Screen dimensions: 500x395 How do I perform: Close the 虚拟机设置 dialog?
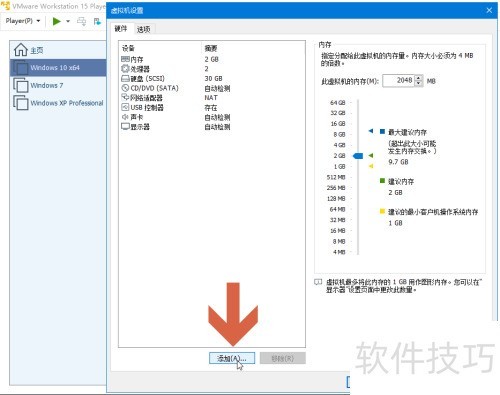(x=489, y=10)
